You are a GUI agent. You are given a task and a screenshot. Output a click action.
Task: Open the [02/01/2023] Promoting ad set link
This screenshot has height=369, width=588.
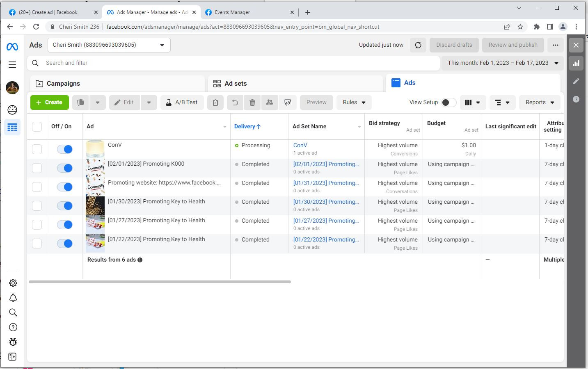[326, 164]
